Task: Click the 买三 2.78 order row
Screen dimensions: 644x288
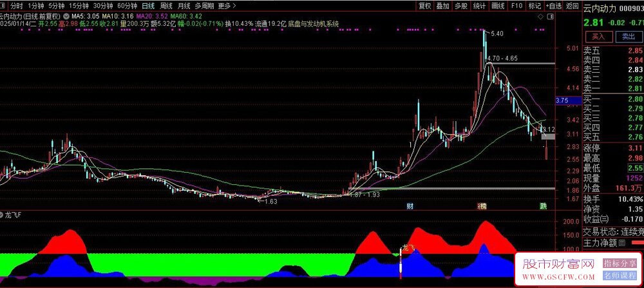Action: [614, 119]
